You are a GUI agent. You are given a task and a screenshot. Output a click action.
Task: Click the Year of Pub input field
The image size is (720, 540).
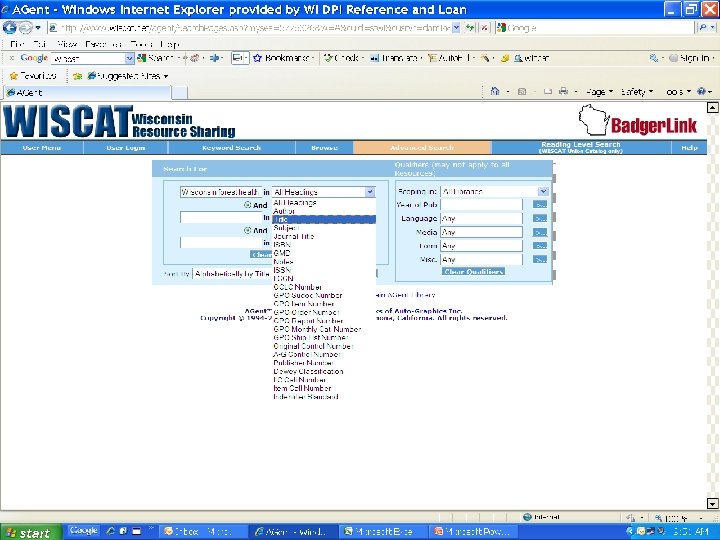(481, 205)
